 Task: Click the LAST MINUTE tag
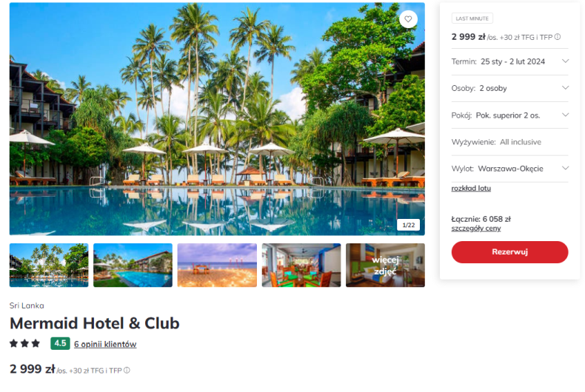(472, 18)
